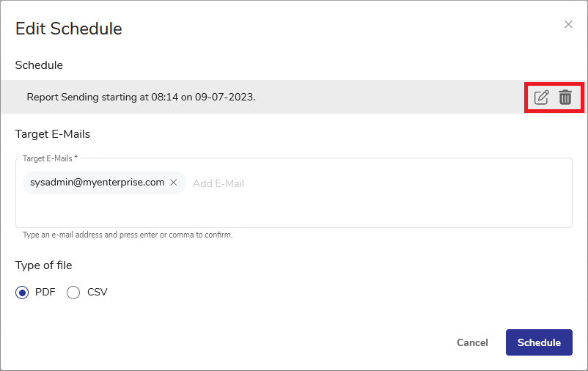Select the sysadmin@myenterprise.com email chip
The image size is (588, 371).
click(x=97, y=183)
